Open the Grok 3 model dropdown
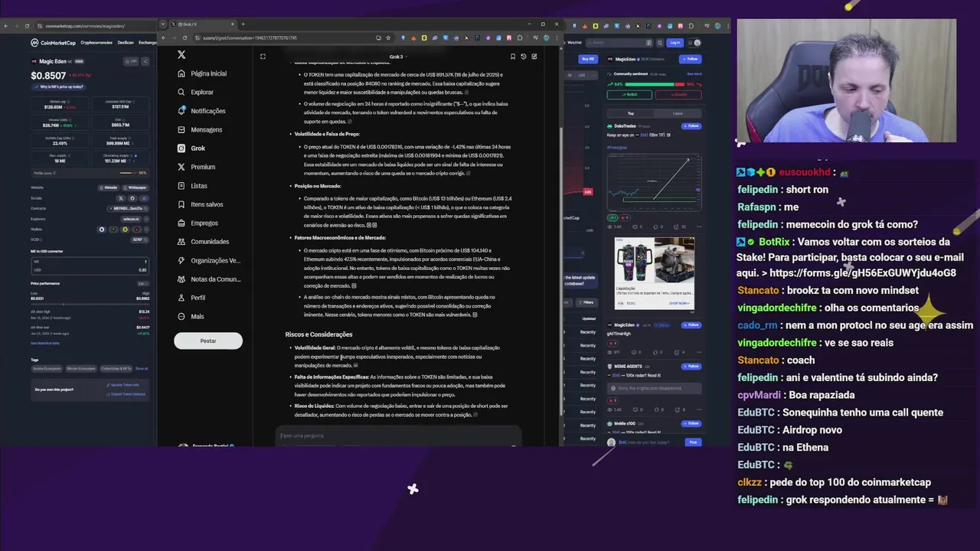Viewport: 980px width, 551px height. [397, 57]
